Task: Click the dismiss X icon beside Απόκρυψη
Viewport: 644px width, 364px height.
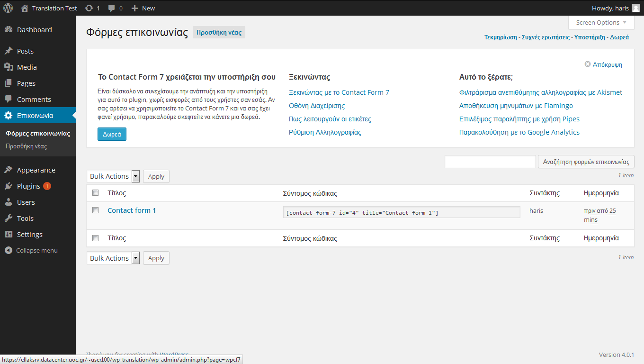Action: [588, 64]
